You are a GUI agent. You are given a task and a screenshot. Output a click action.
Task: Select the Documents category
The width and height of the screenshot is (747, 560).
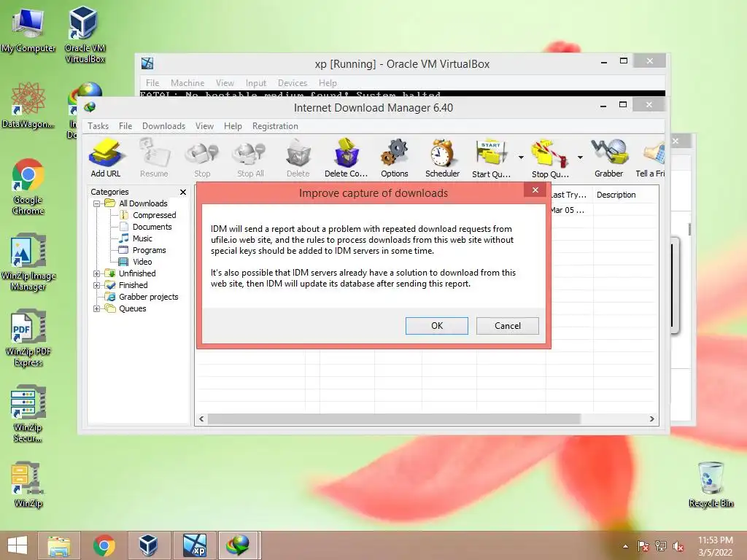coord(152,227)
